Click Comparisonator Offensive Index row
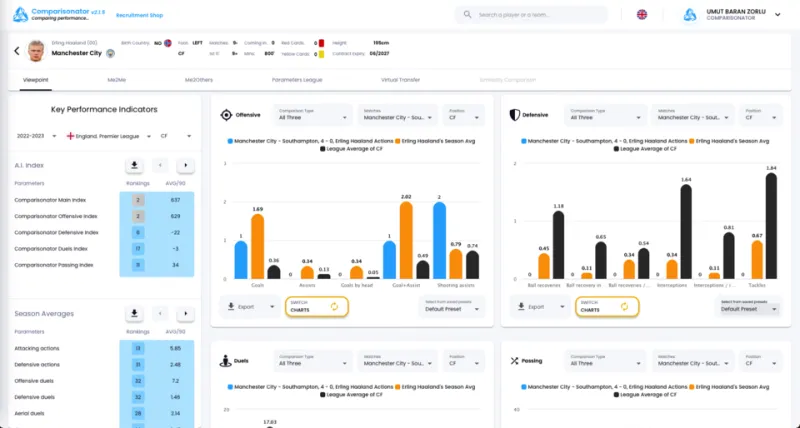Screen dimensions: 800x428 pos(104,216)
